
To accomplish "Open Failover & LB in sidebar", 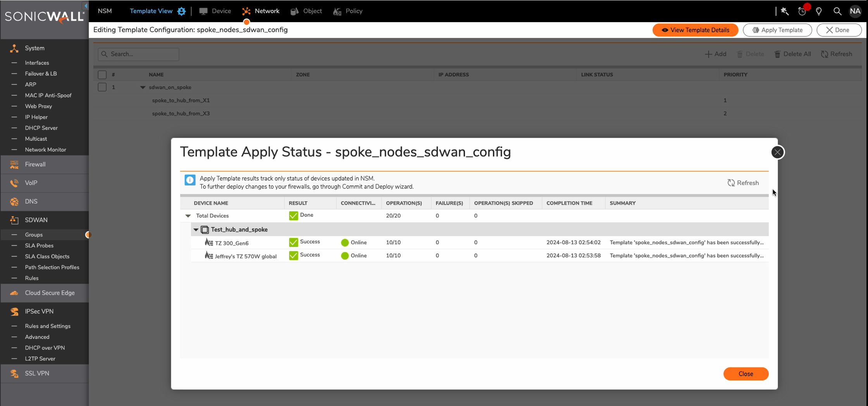I will coord(41,74).
